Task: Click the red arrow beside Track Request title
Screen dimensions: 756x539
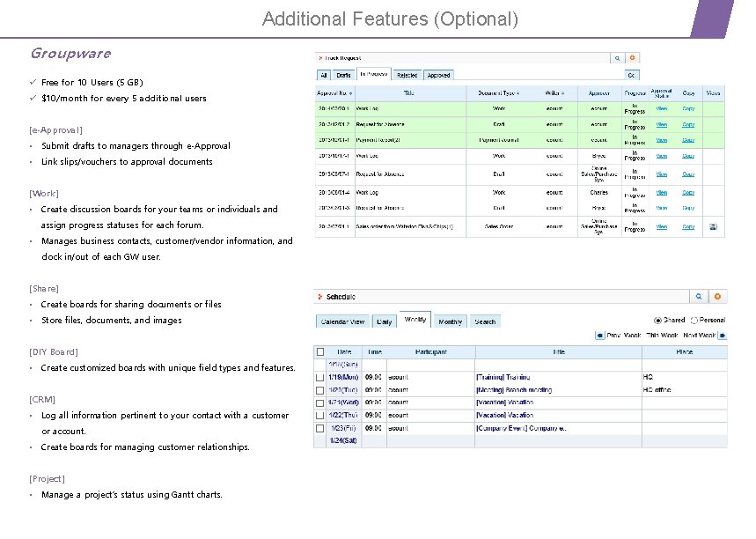Action: (x=320, y=58)
